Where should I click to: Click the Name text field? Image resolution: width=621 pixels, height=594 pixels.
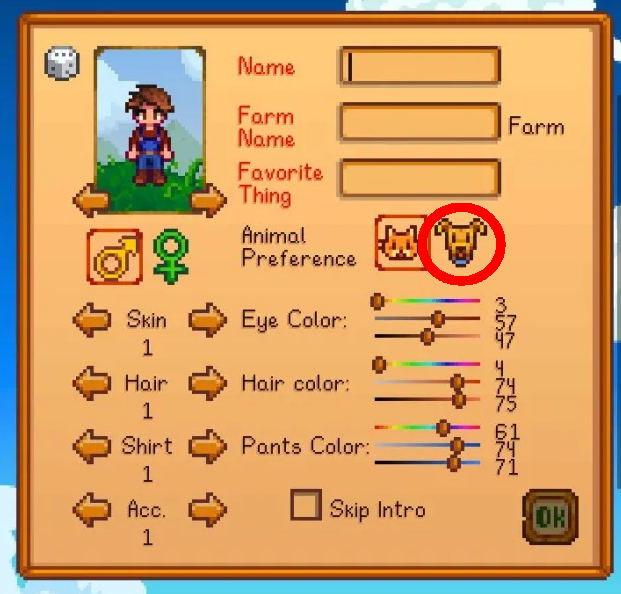[420, 66]
